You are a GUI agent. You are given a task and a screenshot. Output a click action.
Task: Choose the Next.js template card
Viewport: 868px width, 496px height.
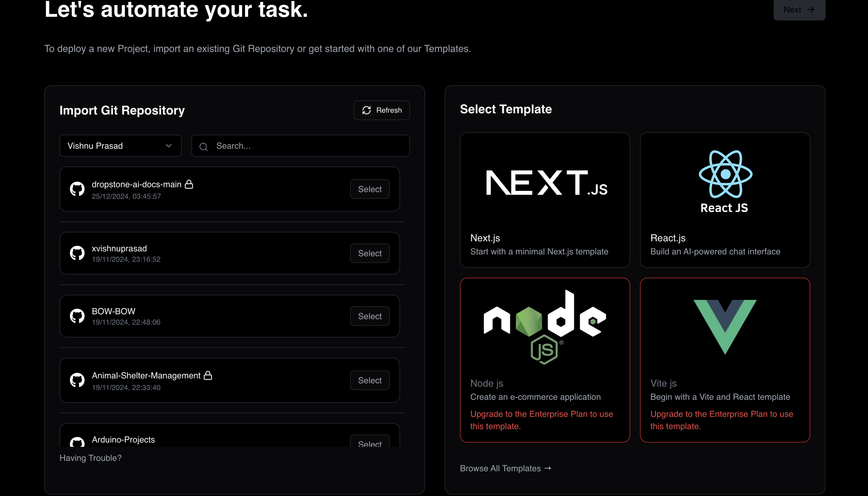click(x=544, y=200)
